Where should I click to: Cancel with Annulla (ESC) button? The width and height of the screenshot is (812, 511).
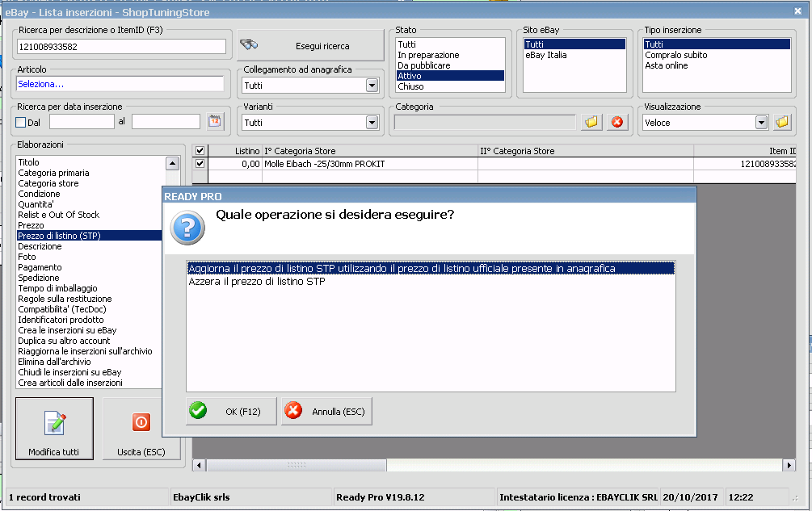pyautogui.click(x=326, y=411)
